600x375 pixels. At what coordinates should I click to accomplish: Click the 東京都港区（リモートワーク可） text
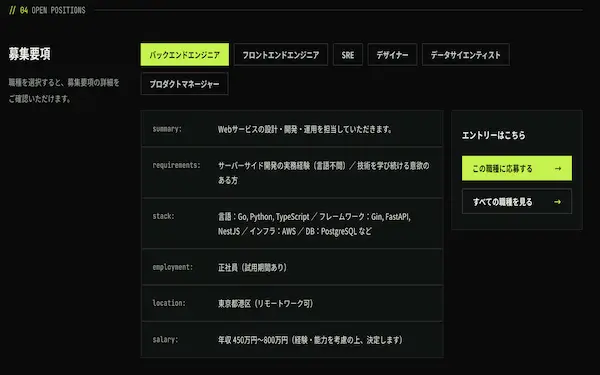[x=266, y=303]
